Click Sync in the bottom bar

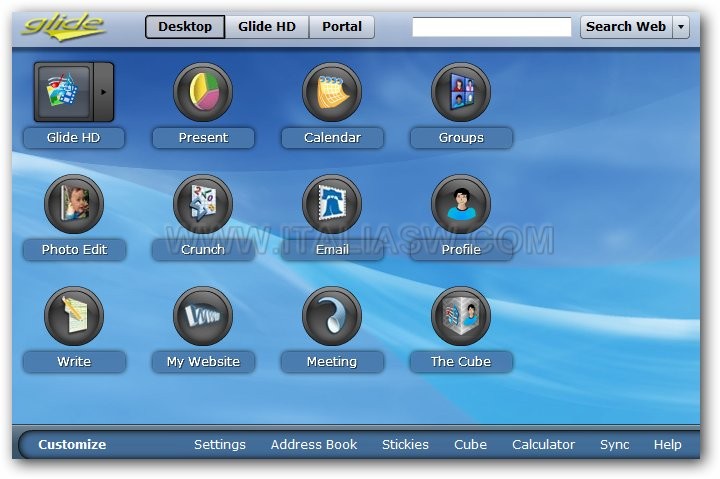[614, 445]
